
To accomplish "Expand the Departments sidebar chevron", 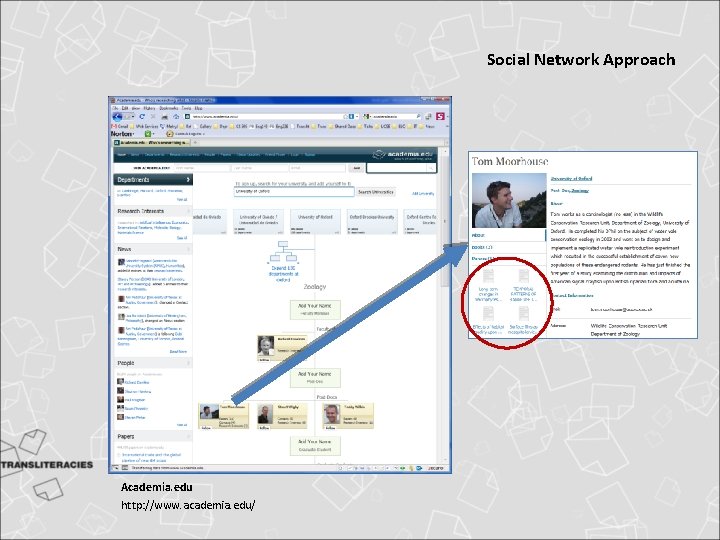I will (x=188, y=180).
